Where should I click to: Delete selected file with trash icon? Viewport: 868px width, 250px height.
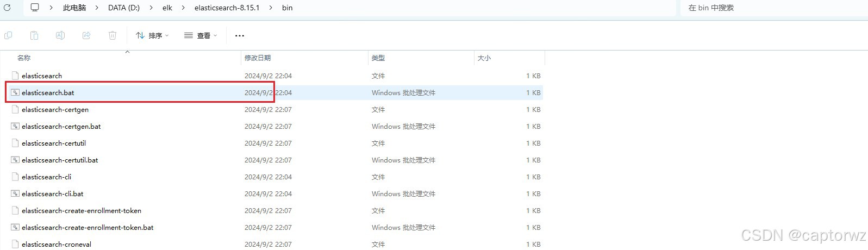[113, 35]
